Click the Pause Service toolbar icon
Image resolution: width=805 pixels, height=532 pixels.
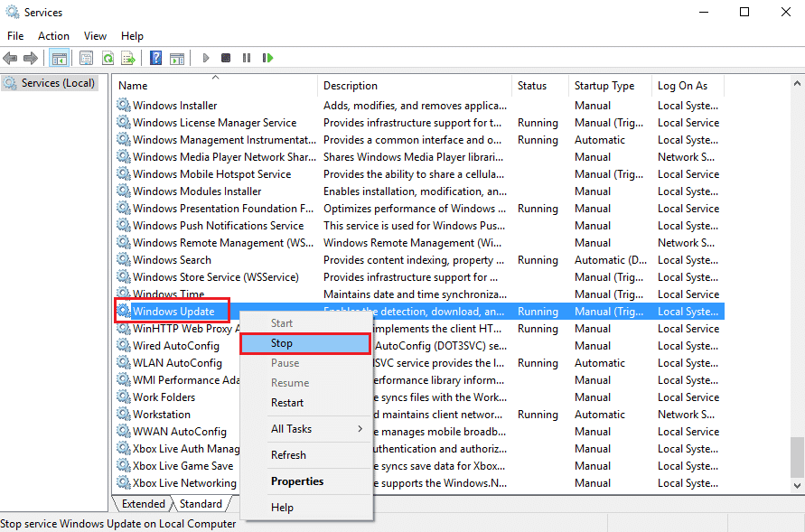tap(248, 57)
